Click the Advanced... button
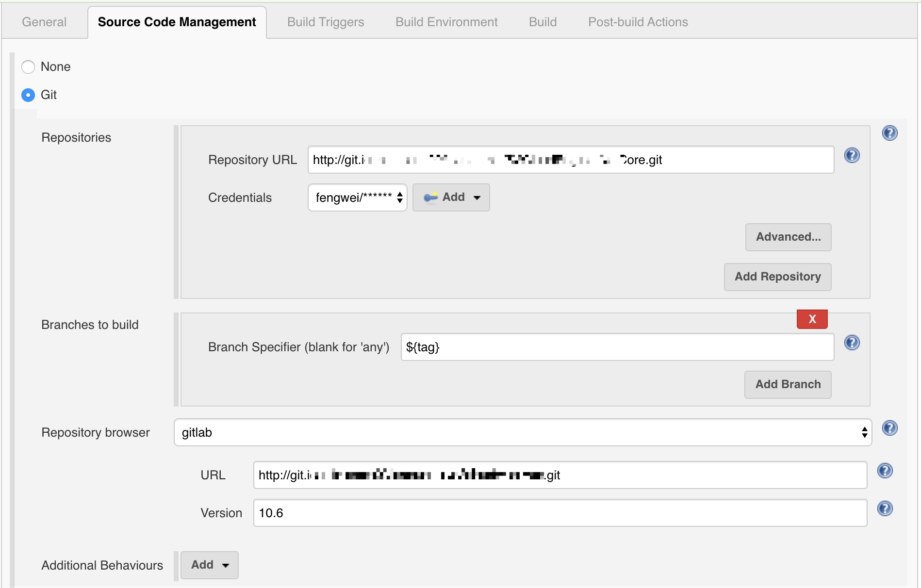This screenshot has width=921, height=588. coord(788,237)
